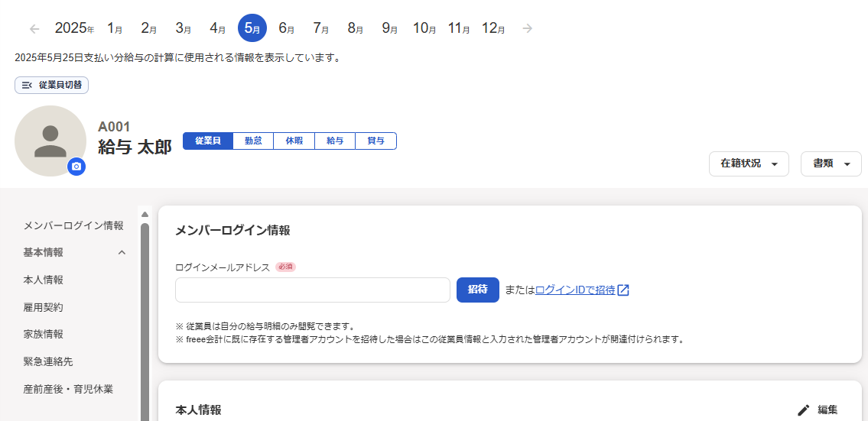868x421 pixels.
Task: Open the ログインIDで招待 link
Action: pos(575,290)
